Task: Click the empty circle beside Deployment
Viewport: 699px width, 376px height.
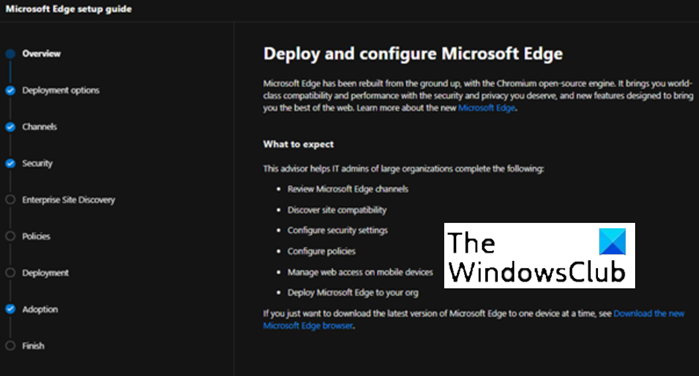Action: 10,273
